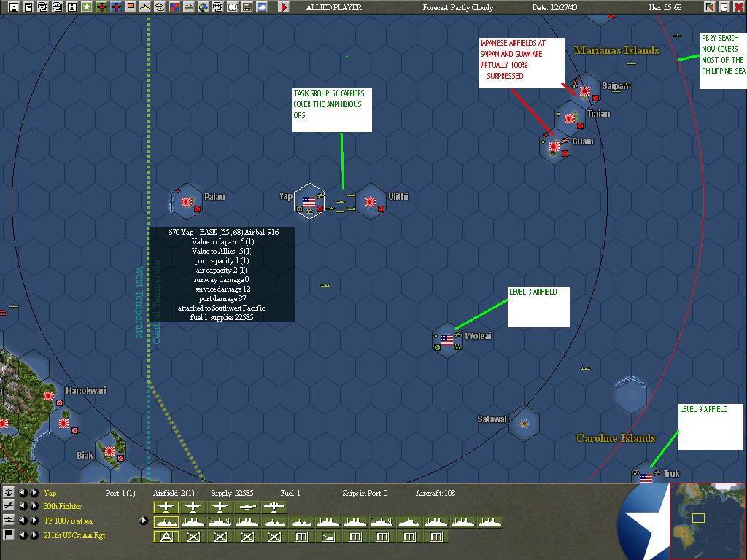The height and width of the screenshot is (560, 747).
Task: Click the 'Airfield: 2(1)' text
Action: click(x=174, y=493)
